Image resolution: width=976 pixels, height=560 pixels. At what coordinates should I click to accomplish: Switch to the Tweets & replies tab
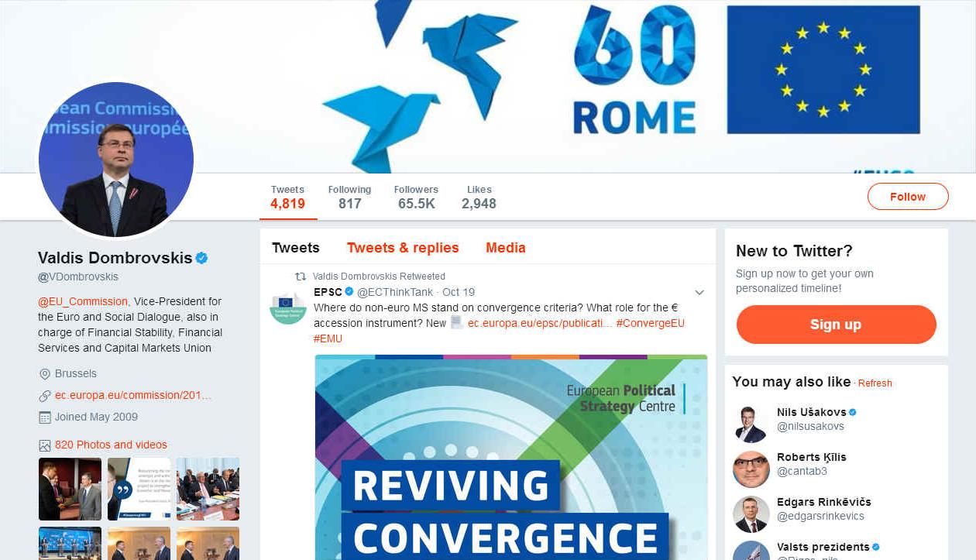click(x=403, y=248)
